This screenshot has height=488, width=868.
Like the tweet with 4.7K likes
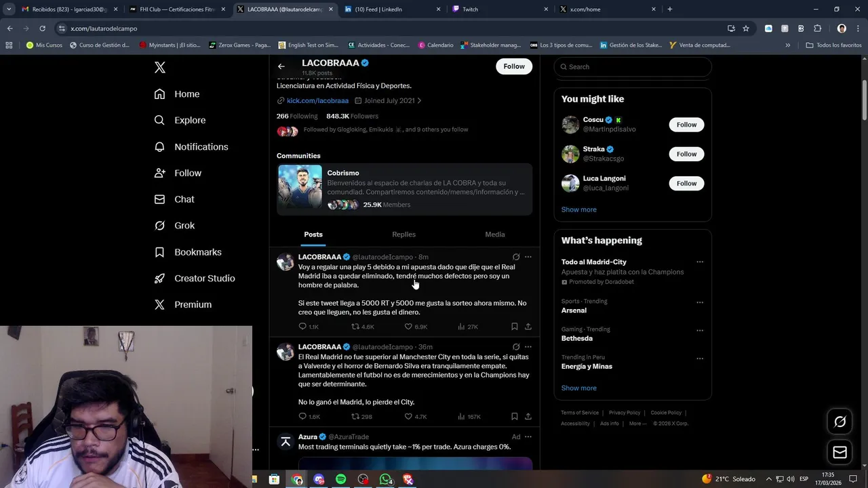[x=416, y=417]
